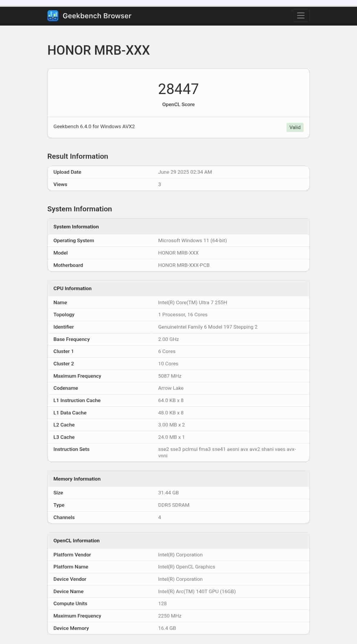Click the Result Information heading

coord(78,156)
